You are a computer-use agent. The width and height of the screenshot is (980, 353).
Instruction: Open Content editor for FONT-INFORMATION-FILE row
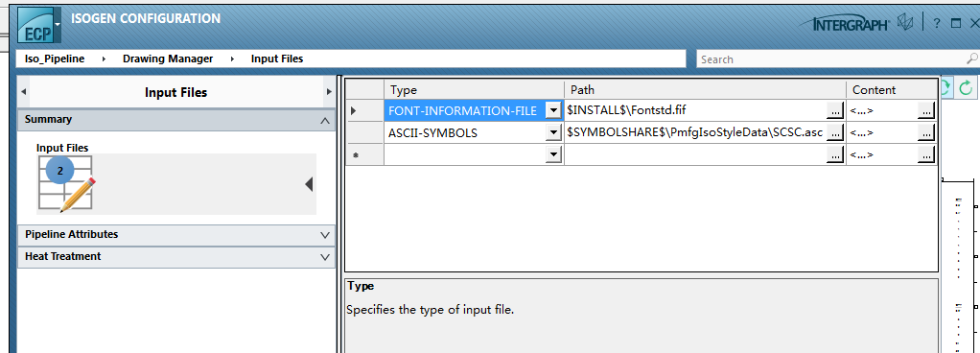click(x=926, y=110)
